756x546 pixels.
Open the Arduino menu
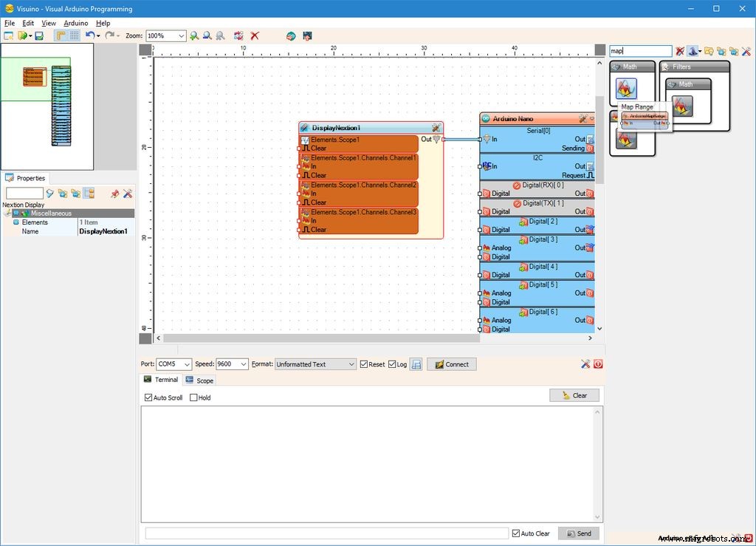(x=75, y=23)
